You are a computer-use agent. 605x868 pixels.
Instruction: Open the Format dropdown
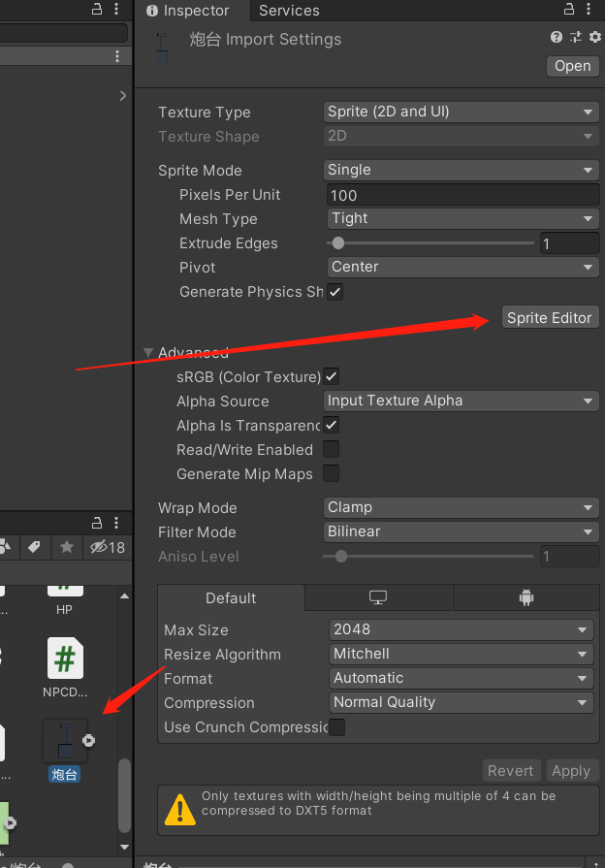pos(462,678)
